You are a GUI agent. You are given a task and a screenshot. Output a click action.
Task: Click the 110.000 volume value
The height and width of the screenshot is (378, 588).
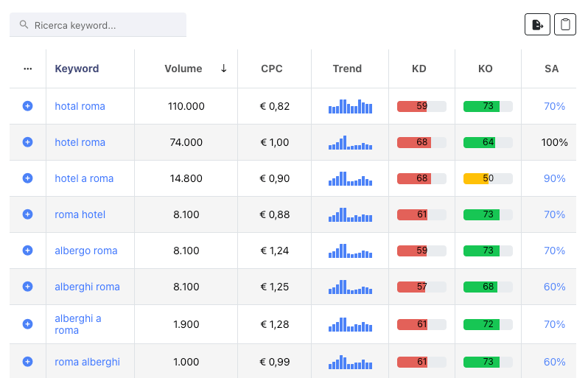click(x=186, y=106)
